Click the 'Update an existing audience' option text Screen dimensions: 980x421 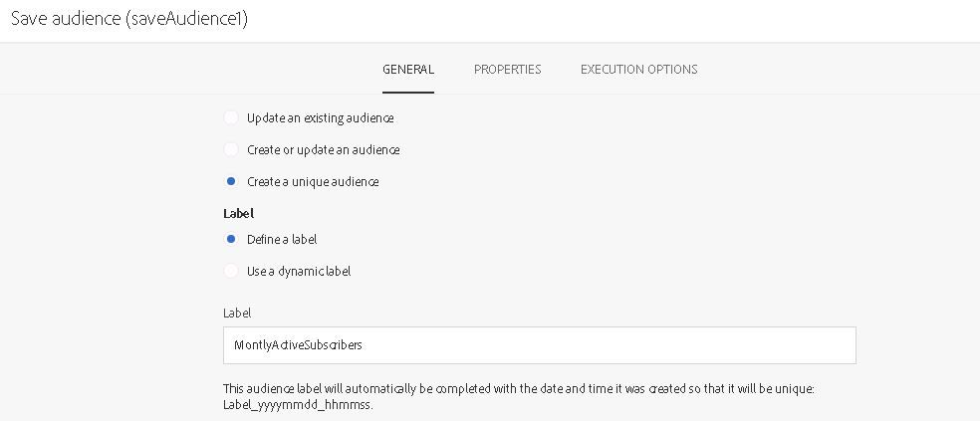(321, 118)
